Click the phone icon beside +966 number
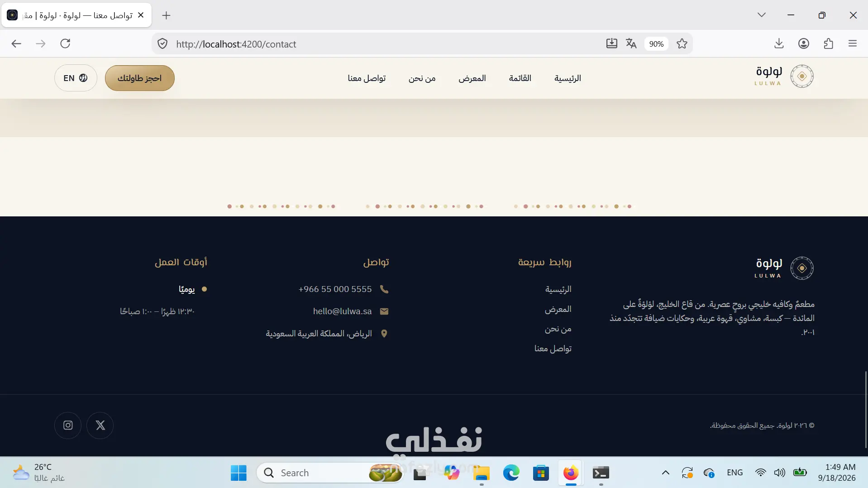 [384, 289]
